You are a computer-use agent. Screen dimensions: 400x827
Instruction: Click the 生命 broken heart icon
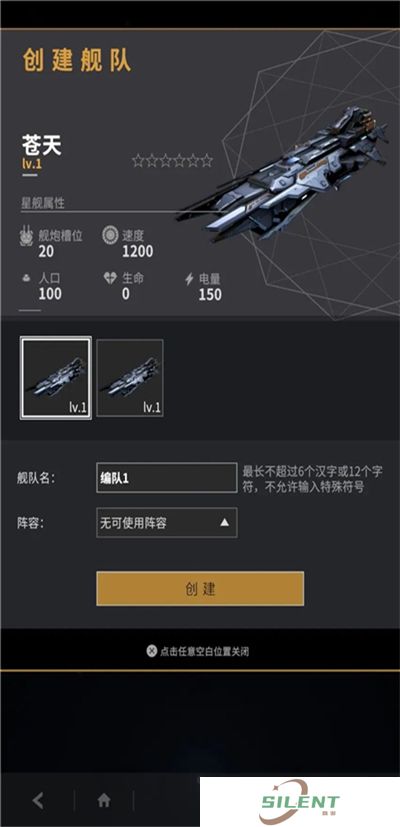coord(110,278)
